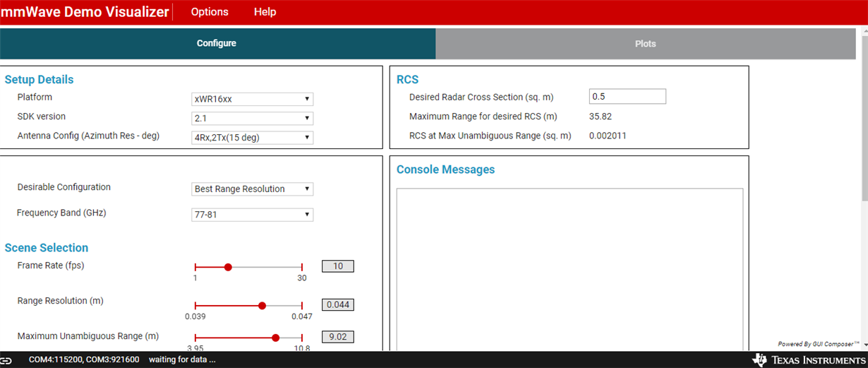Click the Range Resolution minimum mark 0.039

tap(195, 316)
